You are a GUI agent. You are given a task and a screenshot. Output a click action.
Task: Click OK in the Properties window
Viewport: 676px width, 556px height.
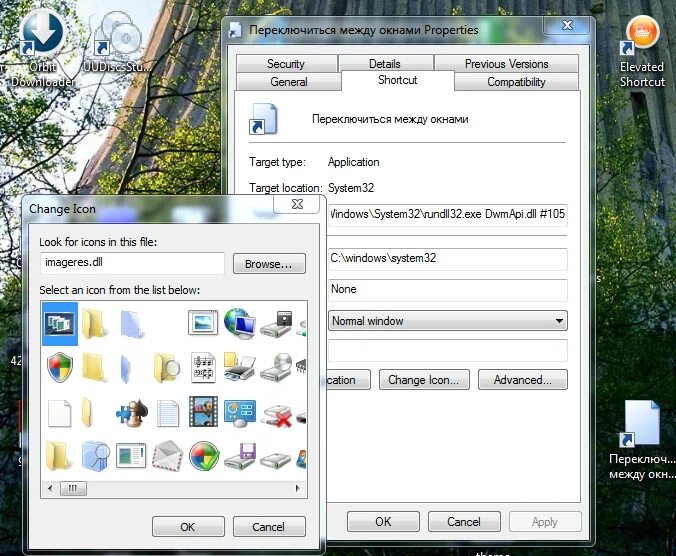pos(383,522)
